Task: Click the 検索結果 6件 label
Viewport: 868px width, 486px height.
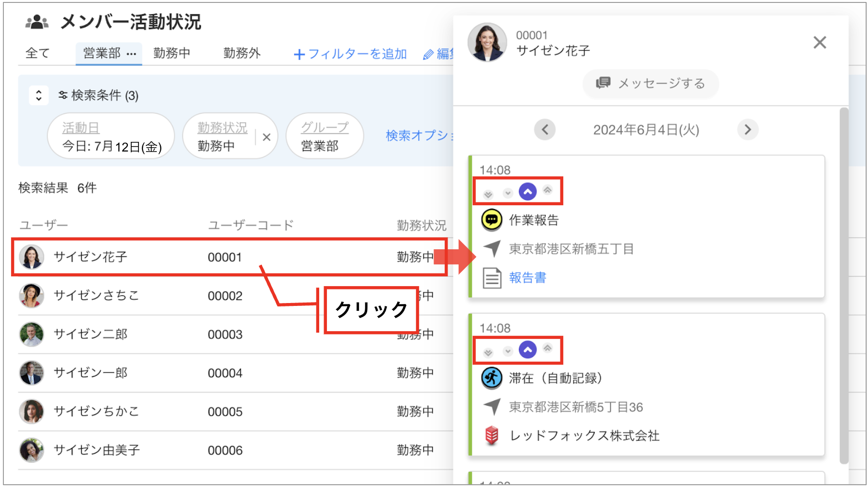Action: (58, 188)
